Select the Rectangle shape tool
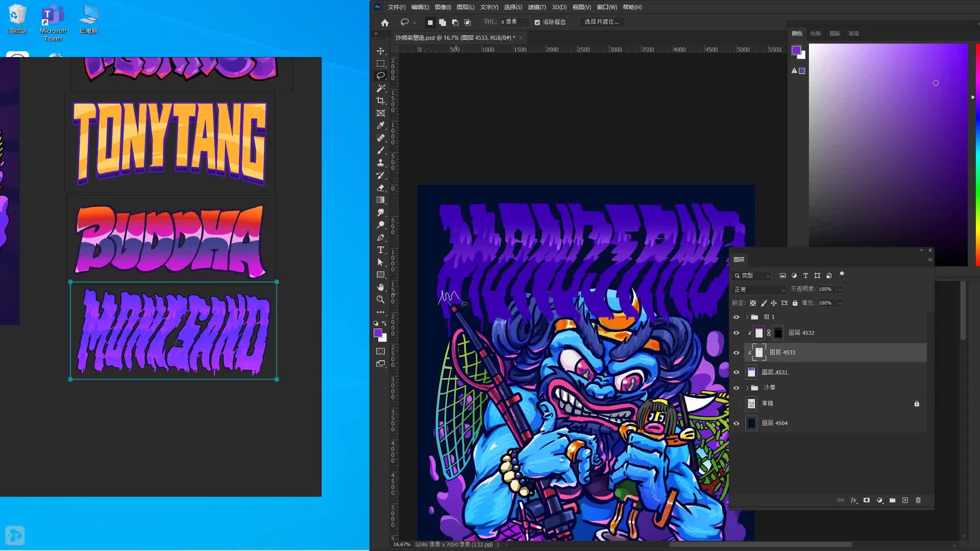 380,274
